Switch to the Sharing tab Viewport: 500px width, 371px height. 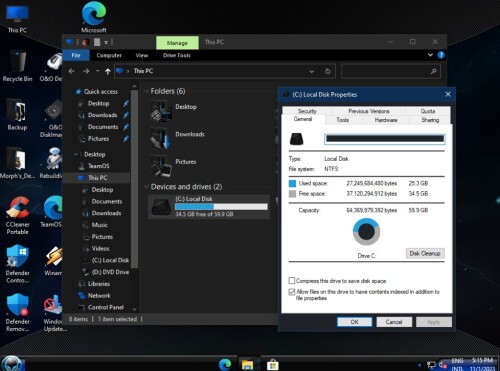[x=430, y=120]
